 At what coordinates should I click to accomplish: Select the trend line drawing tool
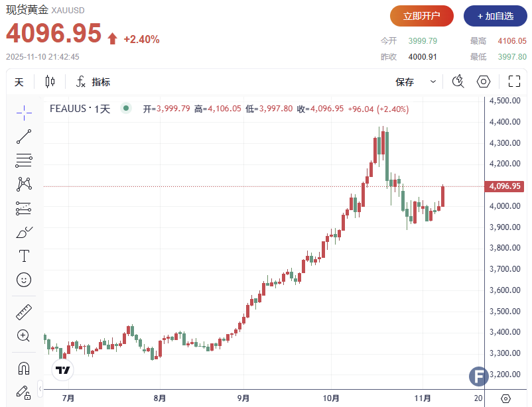[24, 137]
